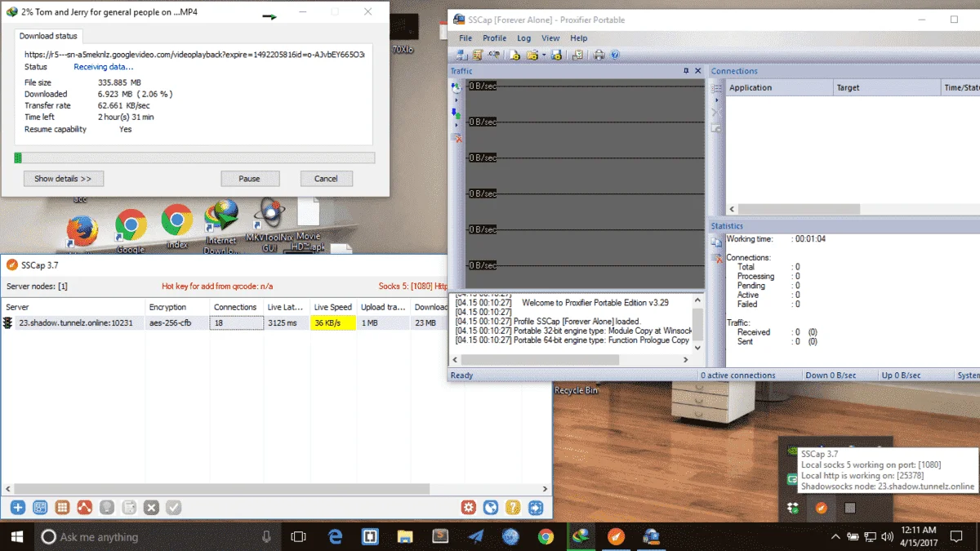Open the File menu in Proxifier

click(465, 38)
